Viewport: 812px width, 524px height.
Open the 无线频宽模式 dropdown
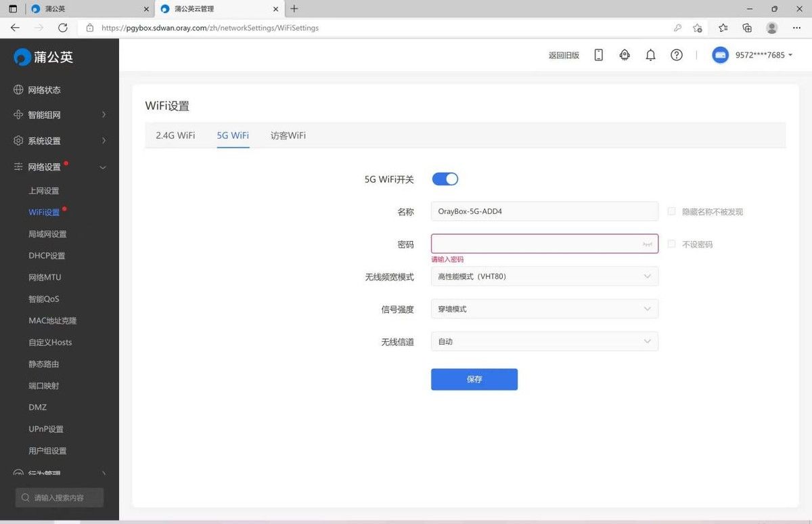click(x=545, y=276)
